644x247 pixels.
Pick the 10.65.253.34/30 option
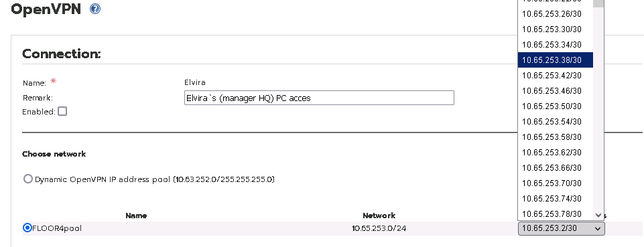pos(556,45)
